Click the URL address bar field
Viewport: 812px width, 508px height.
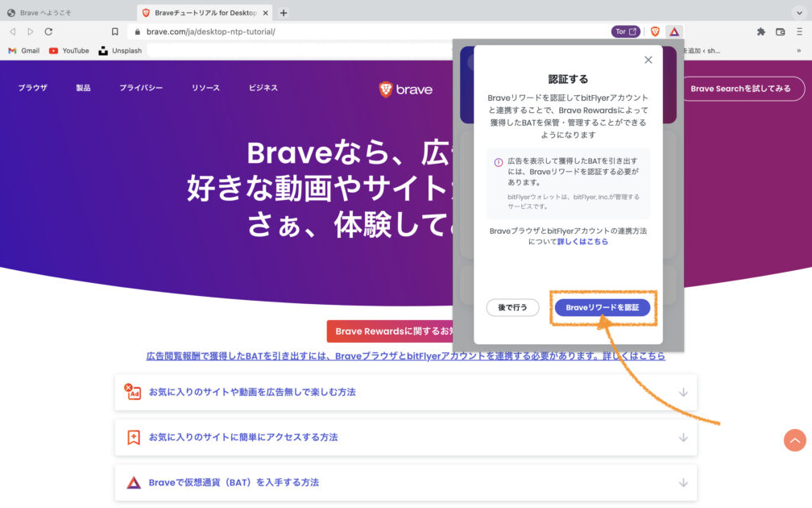click(362, 31)
